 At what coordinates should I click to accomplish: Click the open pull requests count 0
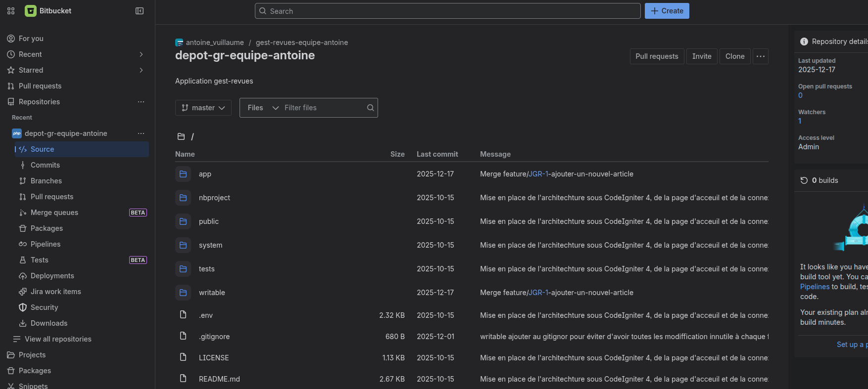click(x=800, y=95)
